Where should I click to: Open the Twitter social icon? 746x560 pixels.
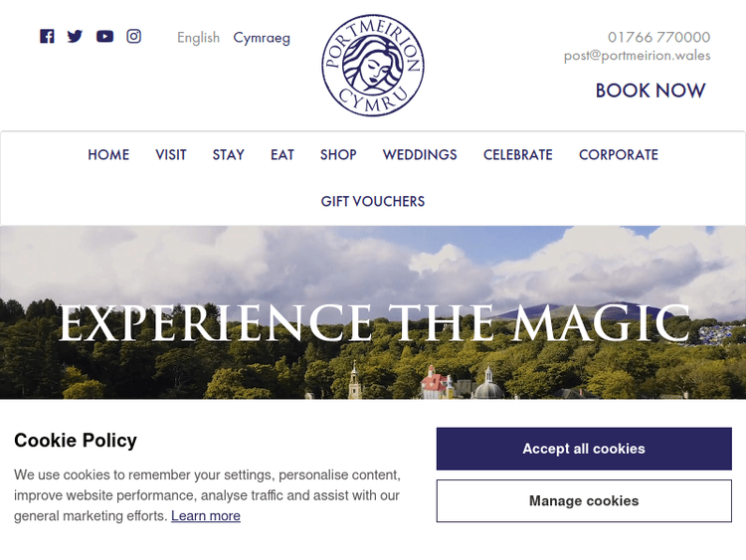pyautogui.click(x=75, y=36)
